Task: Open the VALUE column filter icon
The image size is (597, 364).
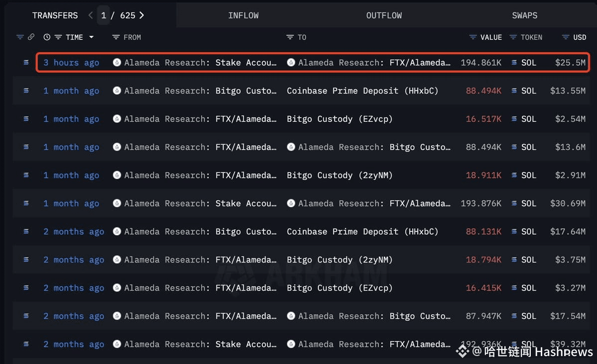Action: [x=473, y=37]
